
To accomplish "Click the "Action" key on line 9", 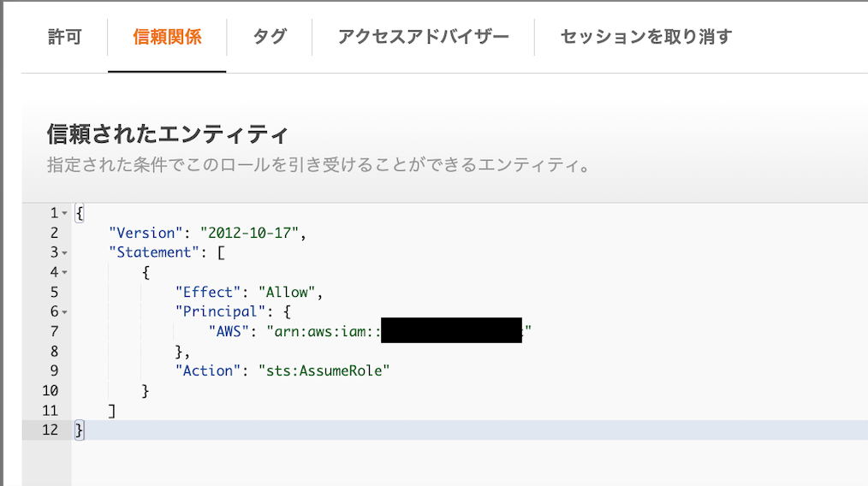I will 208,370.
